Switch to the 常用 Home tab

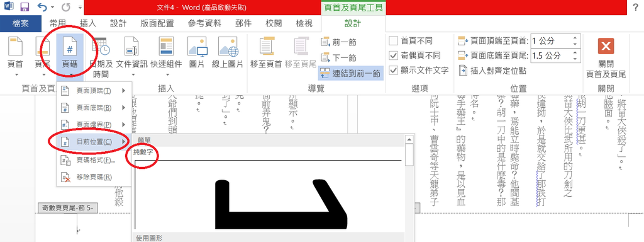[57, 23]
